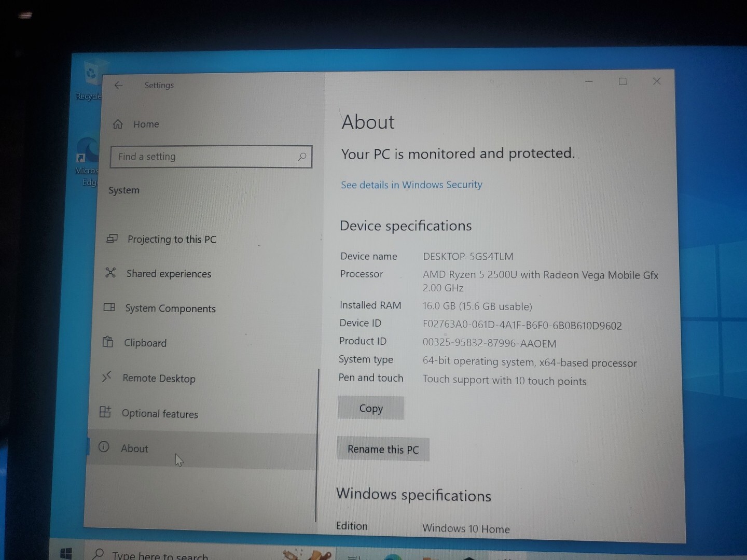Click the AMD Ryzen 5 2500U processor text
The width and height of the screenshot is (747, 560).
[x=540, y=281]
